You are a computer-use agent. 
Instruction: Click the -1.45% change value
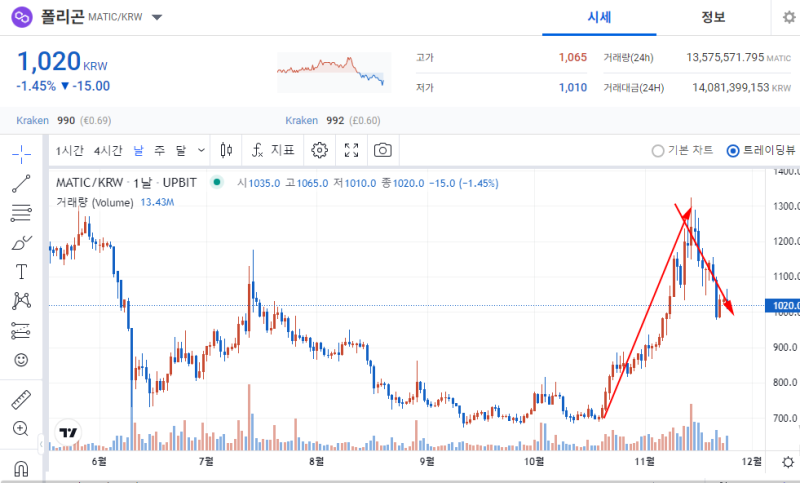pyautogui.click(x=36, y=86)
